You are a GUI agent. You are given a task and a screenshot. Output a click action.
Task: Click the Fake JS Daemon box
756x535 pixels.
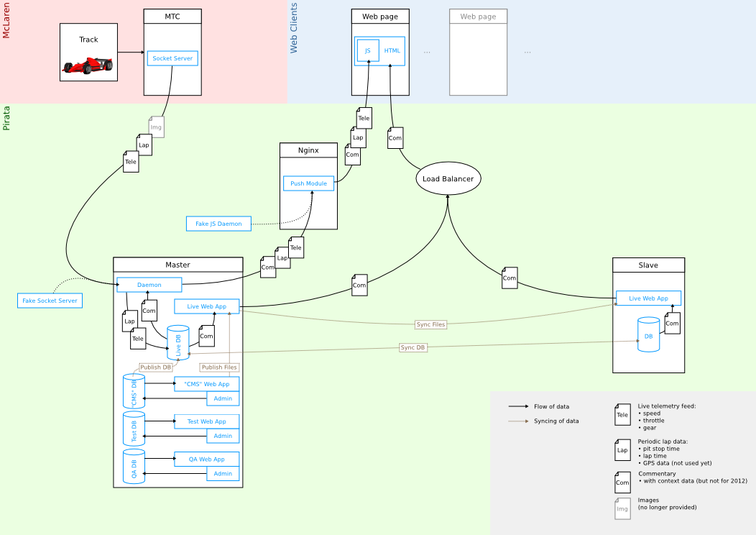coord(218,224)
